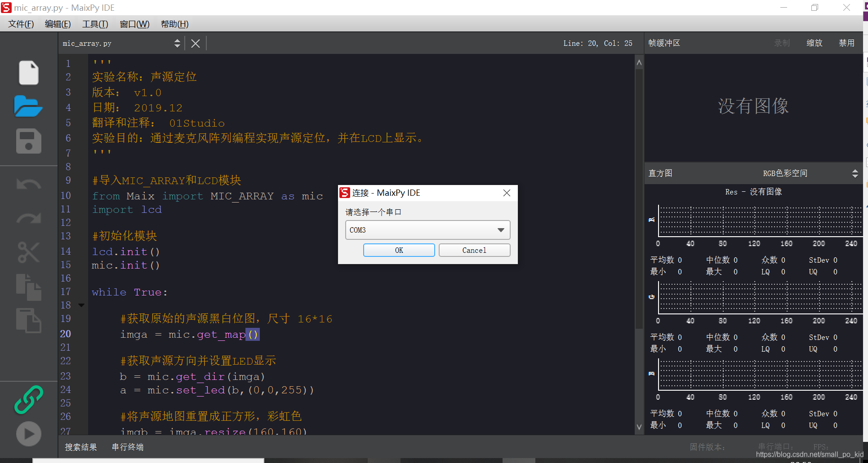Click 缩放 zoom in frame buffer header
The image size is (868, 463).
[x=815, y=43]
